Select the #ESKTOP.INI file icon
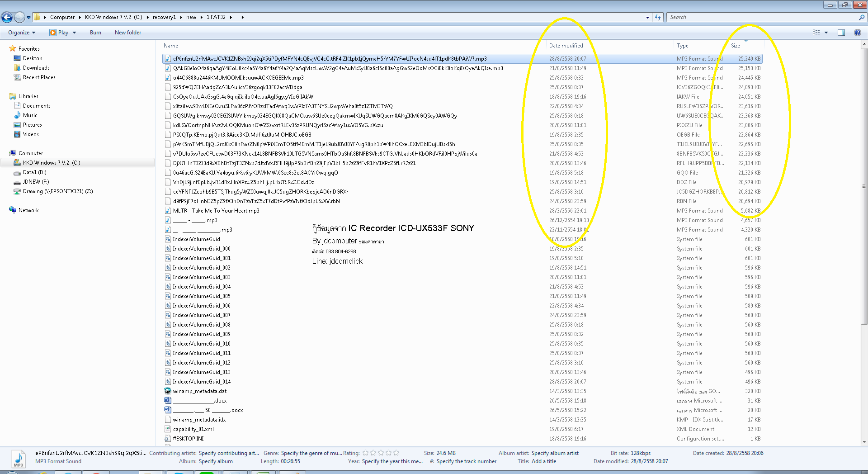Image resolution: width=868 pixels, height=474 pixels. coord(168,439)
